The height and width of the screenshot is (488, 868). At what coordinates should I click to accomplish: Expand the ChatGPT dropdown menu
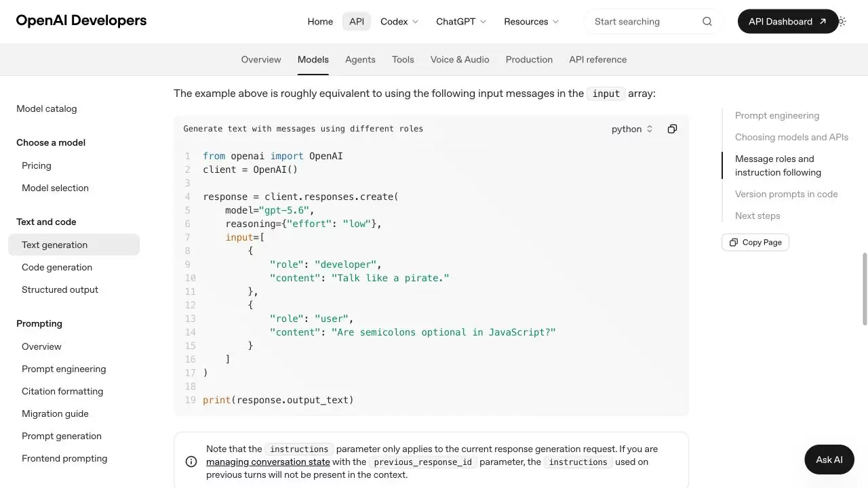click(461, 22)
